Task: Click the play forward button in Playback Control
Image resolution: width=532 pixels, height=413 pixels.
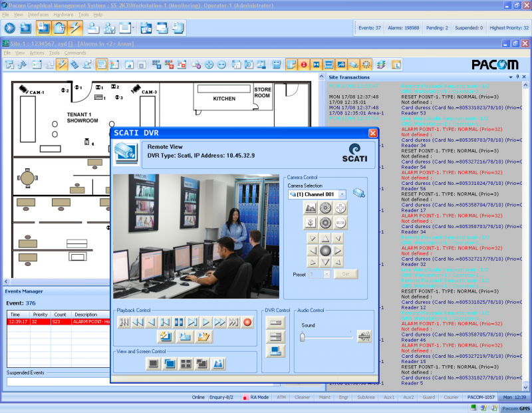Action: pos(206,322)
